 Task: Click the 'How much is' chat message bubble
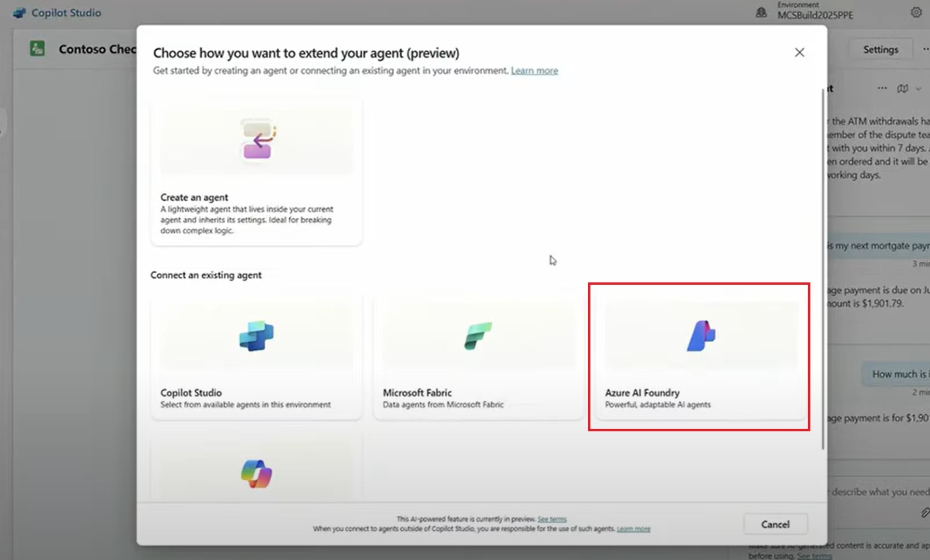pos(896,374)
